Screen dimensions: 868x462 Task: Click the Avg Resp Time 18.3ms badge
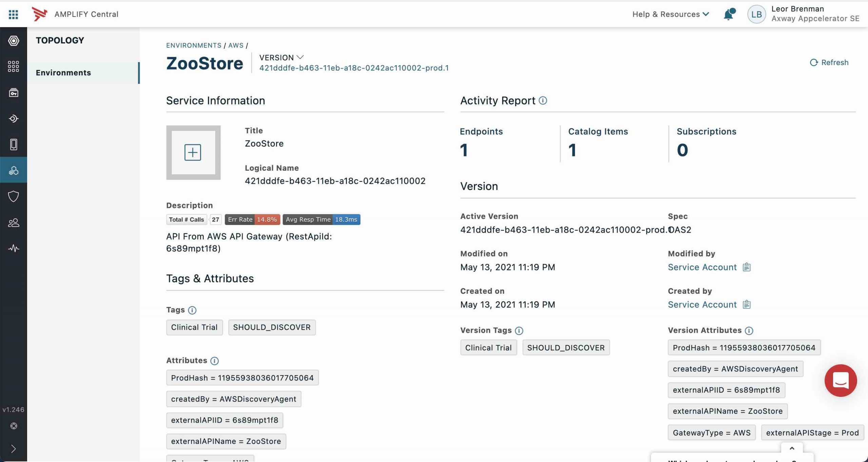coord(321,219)
